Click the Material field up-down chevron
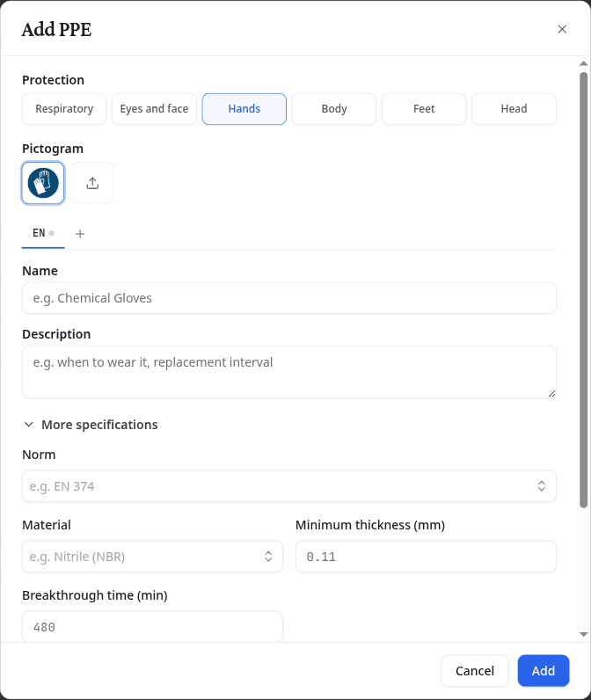 pyautogui.click(x=268, y=557)
